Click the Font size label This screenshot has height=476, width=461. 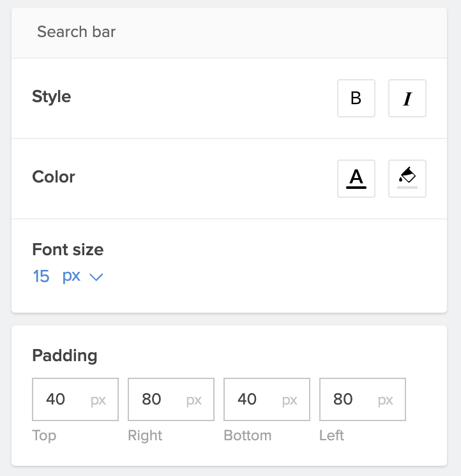click(x=68, y=249)
